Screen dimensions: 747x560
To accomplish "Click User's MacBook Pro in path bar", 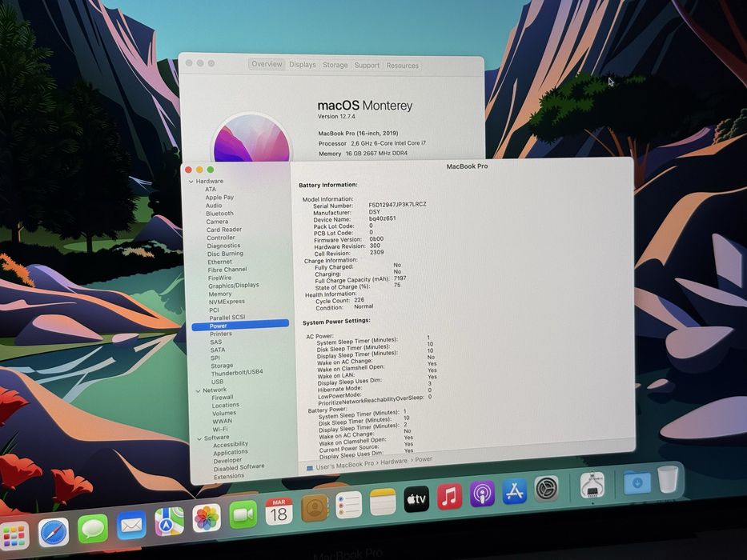I will click(x=344, y=466).
